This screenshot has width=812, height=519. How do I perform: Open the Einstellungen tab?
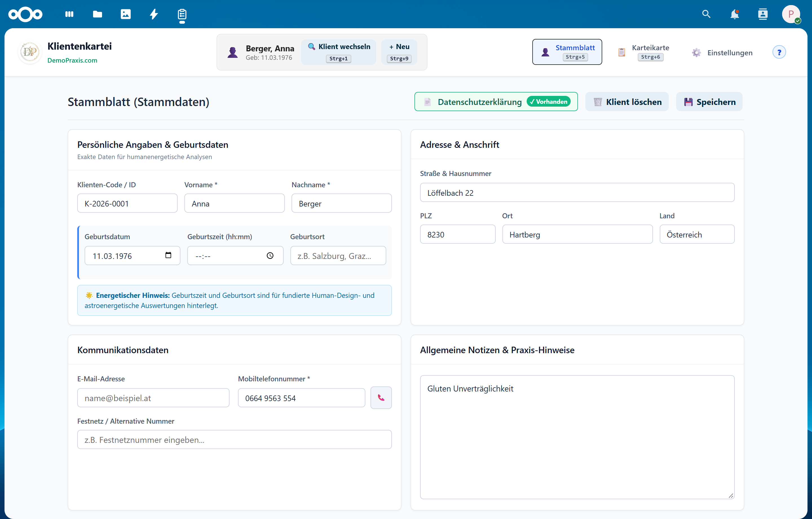[x=722, y=53]
